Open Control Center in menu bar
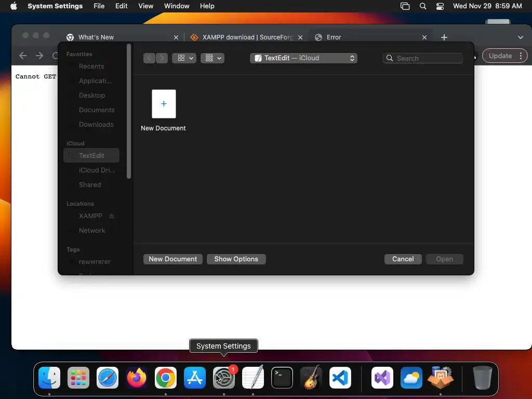The image size is (532, 399). tap(440, 6)
